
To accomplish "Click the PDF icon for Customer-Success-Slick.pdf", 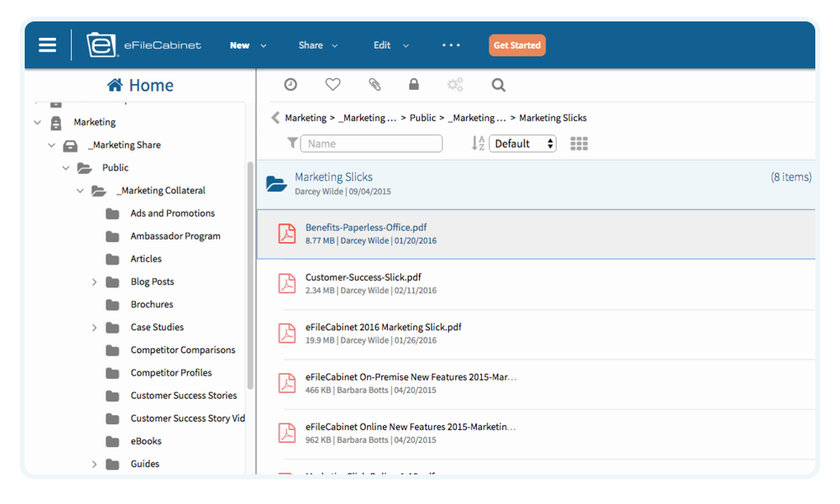I will point(287,283).
